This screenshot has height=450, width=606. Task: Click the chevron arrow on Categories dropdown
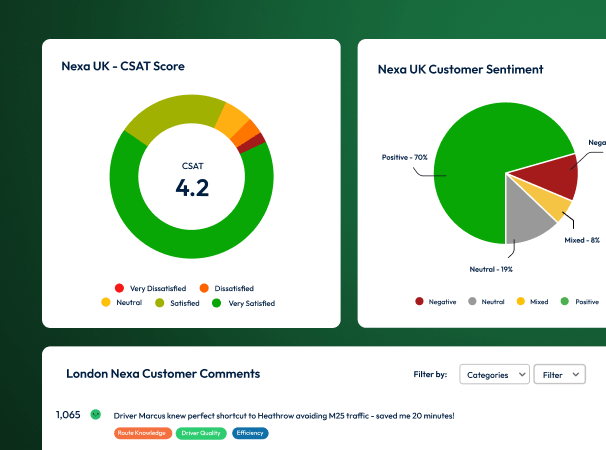[520, 375]
